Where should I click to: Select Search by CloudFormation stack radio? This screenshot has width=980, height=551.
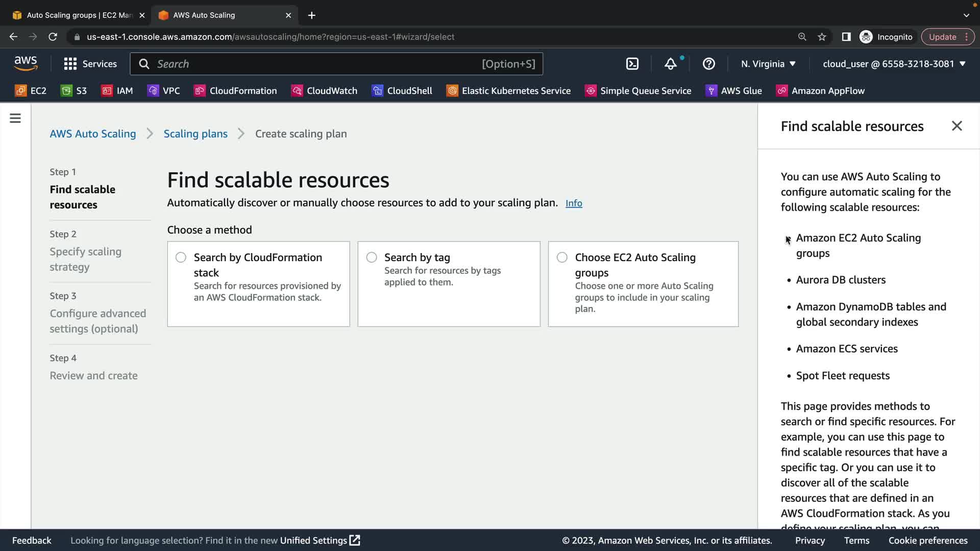click(x=181, y=258)
